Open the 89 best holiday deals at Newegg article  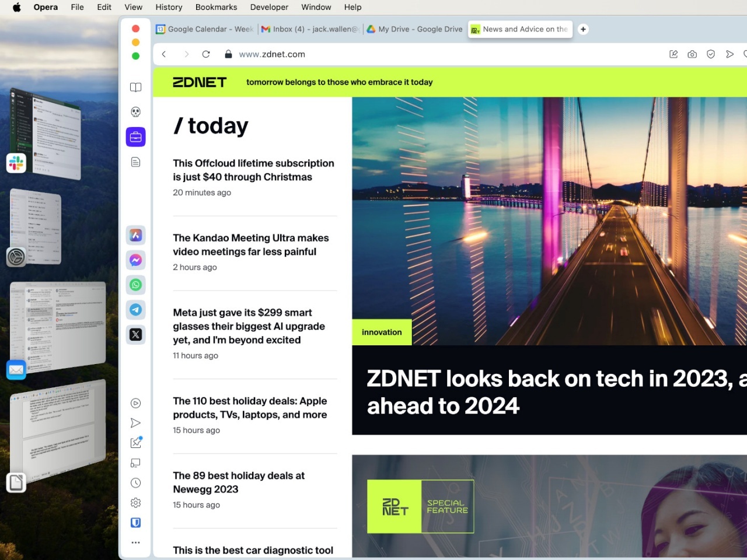(239, 482)
